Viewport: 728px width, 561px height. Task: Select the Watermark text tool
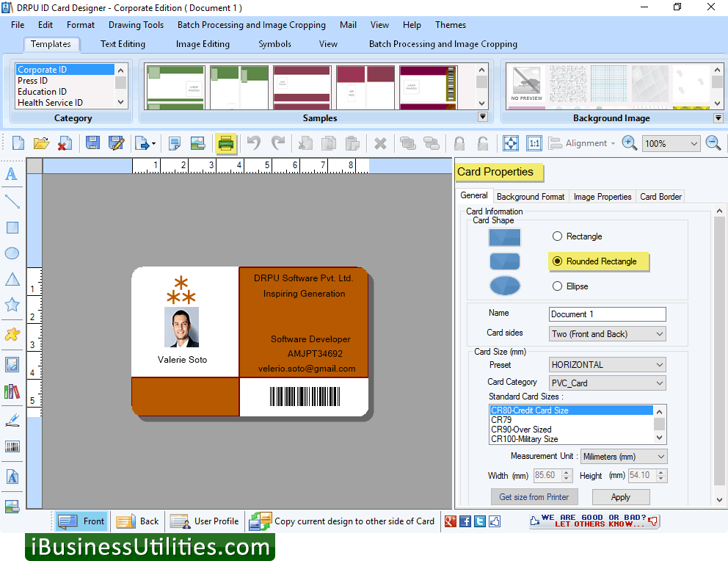click(12, 477)
